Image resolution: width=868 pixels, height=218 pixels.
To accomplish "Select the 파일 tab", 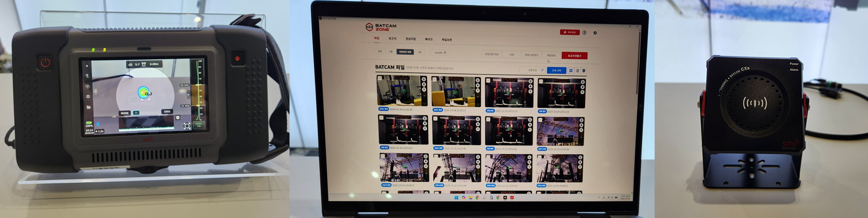I will (x=376, y=38).
